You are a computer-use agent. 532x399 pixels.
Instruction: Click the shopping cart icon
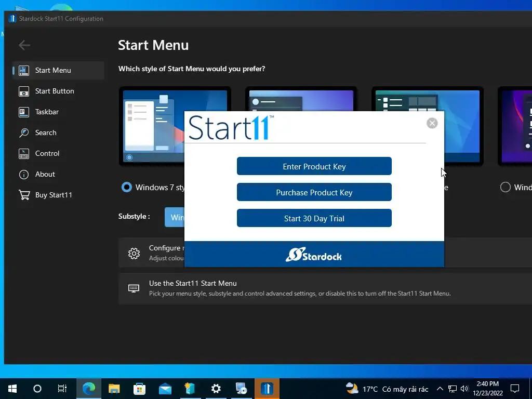[24, 195]
